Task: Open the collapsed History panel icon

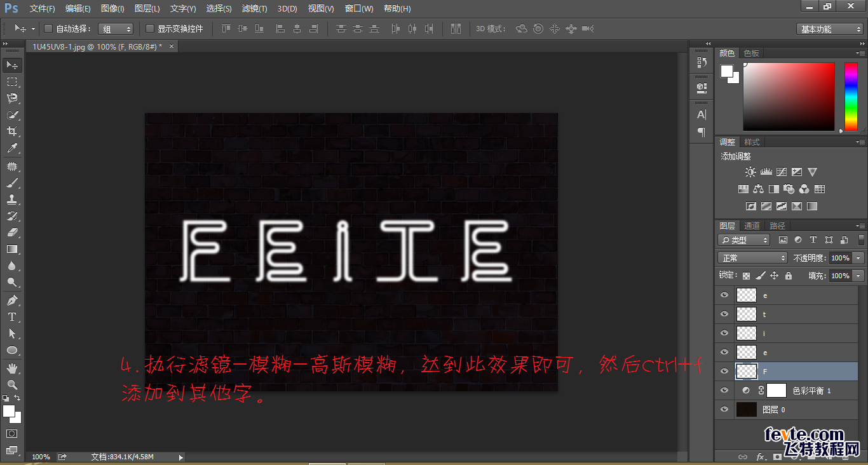Action: point(702,62)
